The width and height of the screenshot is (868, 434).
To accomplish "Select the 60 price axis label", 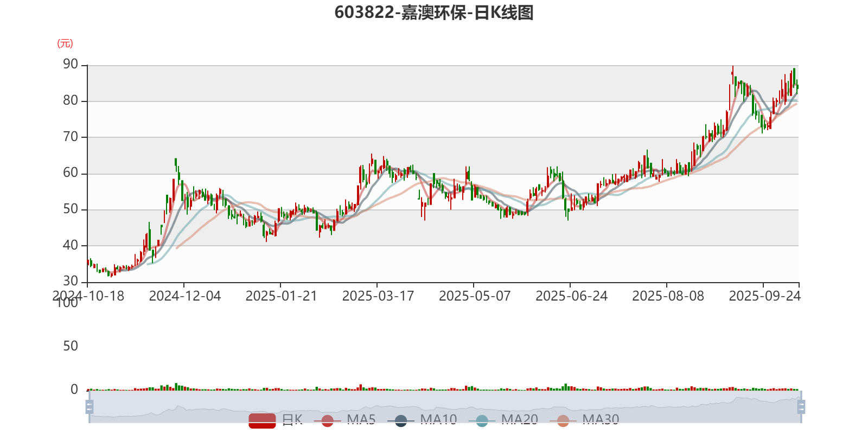I will tap(71, 173).
